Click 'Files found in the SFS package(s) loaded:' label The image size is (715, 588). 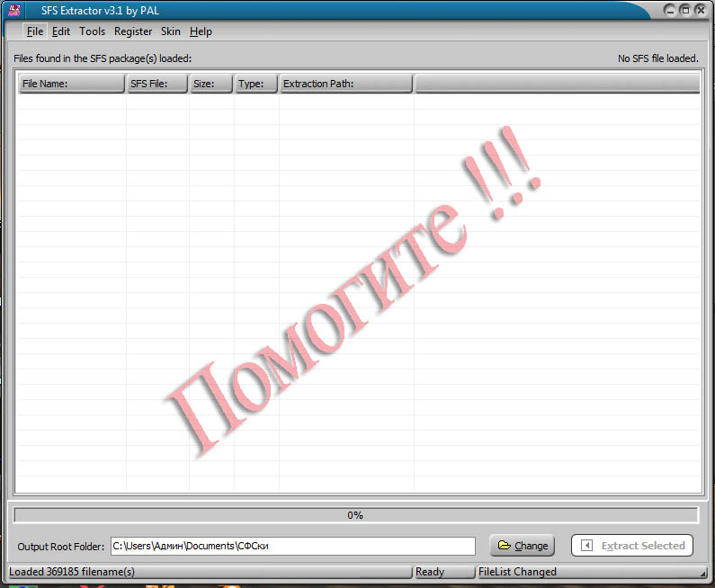103,58
